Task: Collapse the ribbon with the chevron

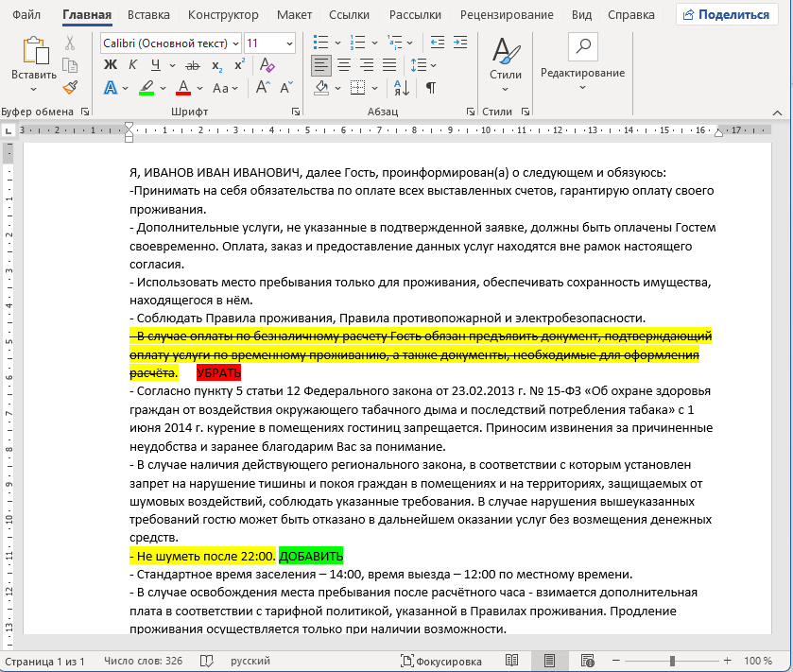Action: (777, 112)
